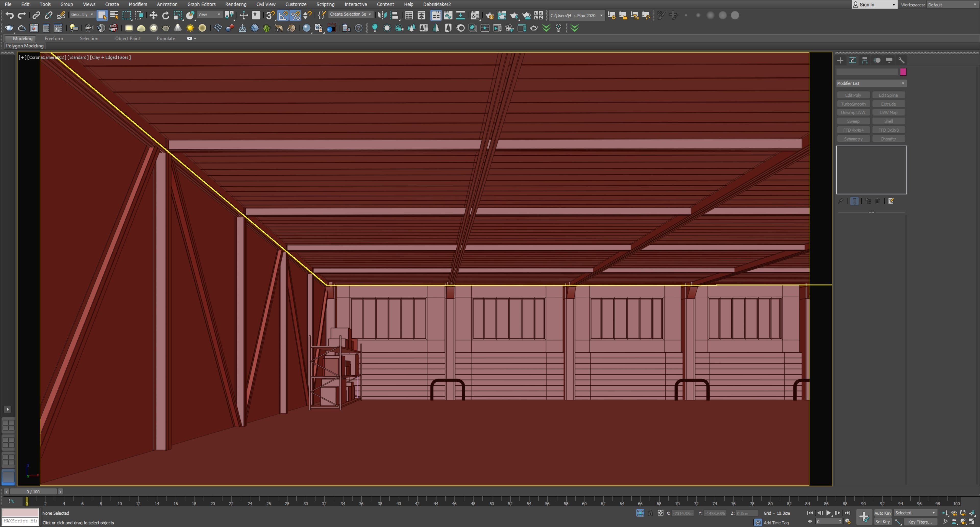This screenshot has width=980, height=527.
Task: Click the Edit Poly modifier button
Action: [853, 95]
